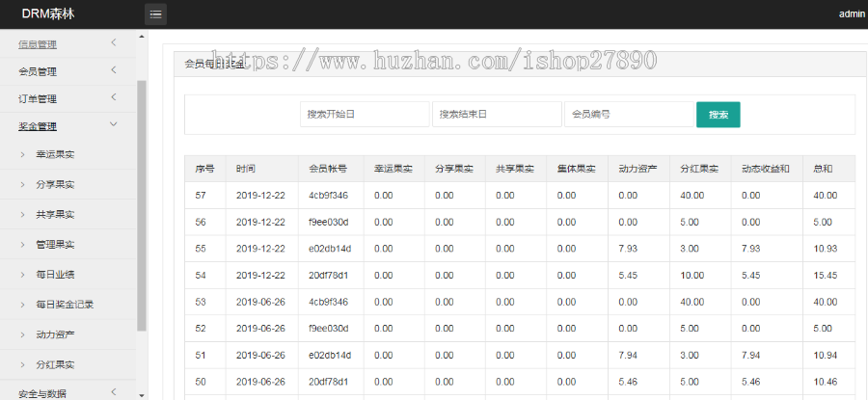The width and height of the screenshot is (868, 400).
Task: Click total 10.94 in row 51
Action: (826, 355)
